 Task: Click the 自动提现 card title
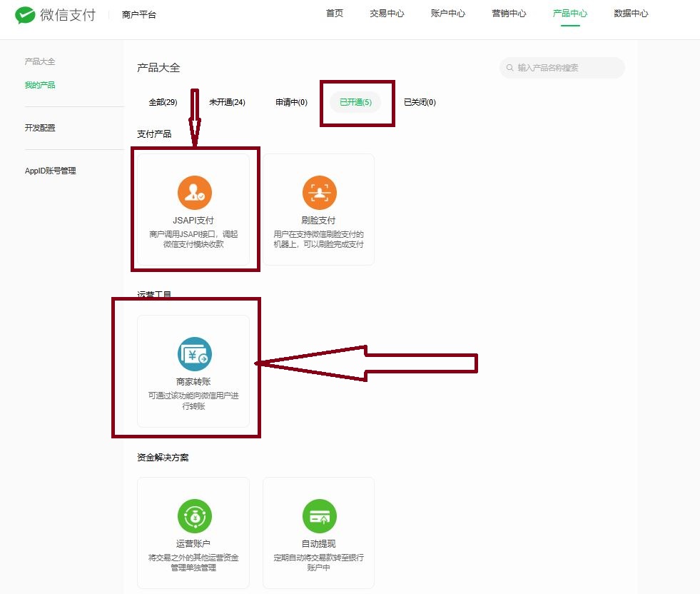(318, 543)
